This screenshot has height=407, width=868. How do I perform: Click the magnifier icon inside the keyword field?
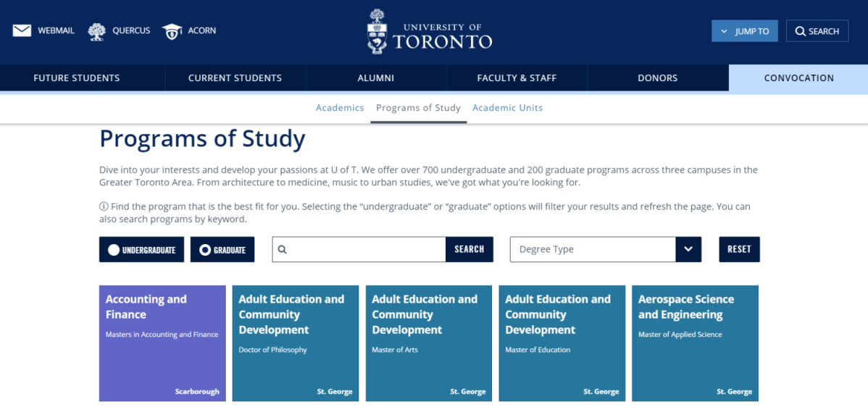tap(283, 249)
